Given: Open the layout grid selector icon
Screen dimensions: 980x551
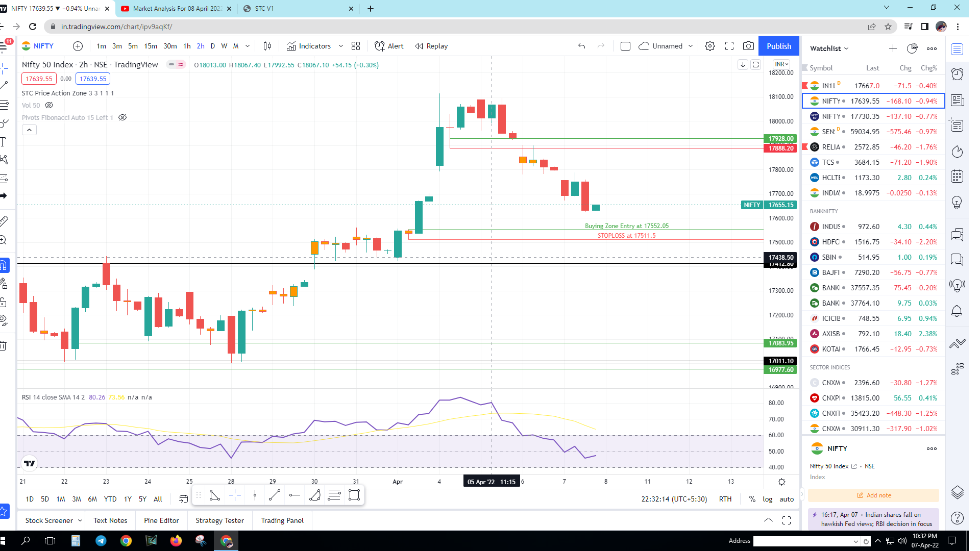Looking at the screenshot, I should (356, 46).
